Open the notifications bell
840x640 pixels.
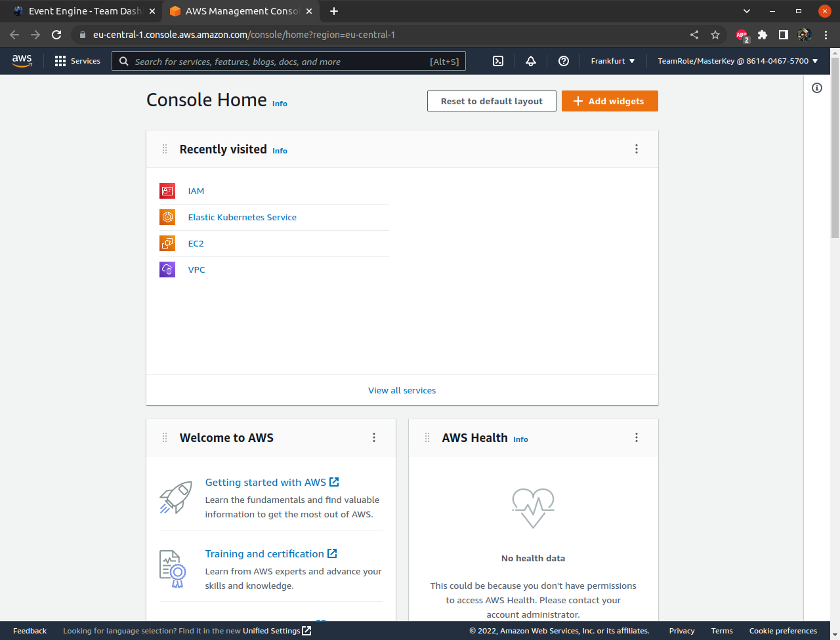click(531, 61)
